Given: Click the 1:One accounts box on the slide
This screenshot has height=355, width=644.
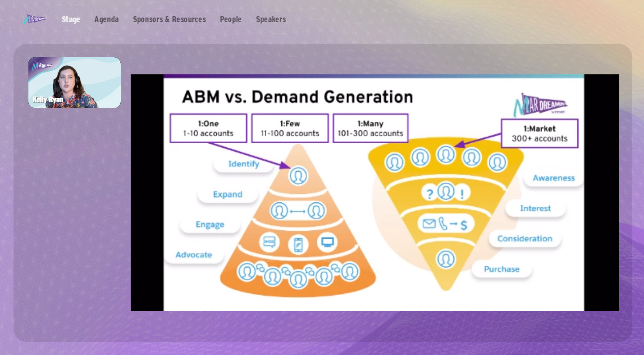Looking at the screenshot, I should click(208, 128).
